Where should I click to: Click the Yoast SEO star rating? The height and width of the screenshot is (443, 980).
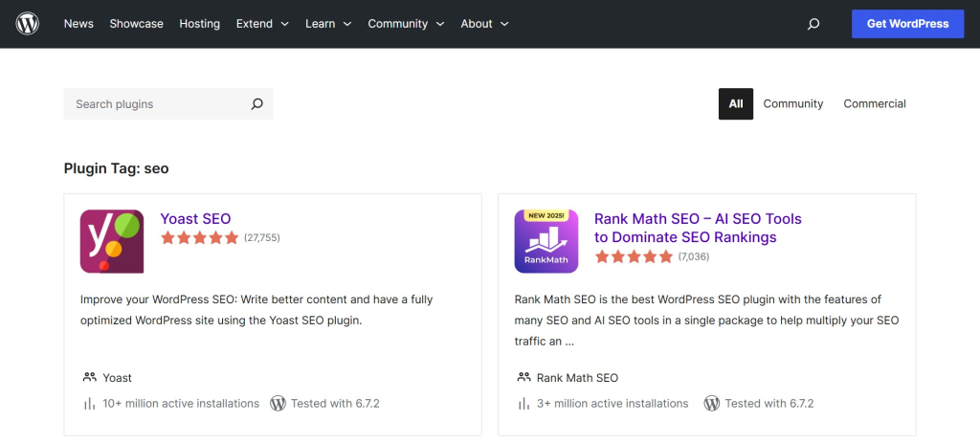pos(199,237)
